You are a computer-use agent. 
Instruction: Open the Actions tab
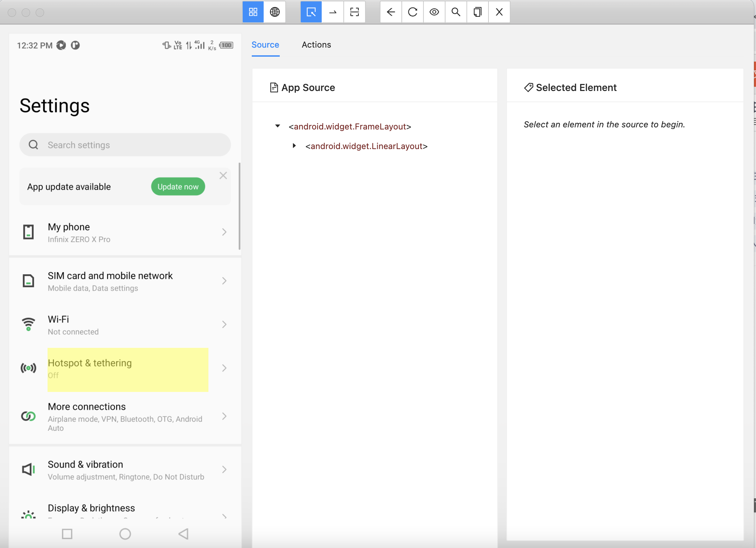click(x=316, y=45)
